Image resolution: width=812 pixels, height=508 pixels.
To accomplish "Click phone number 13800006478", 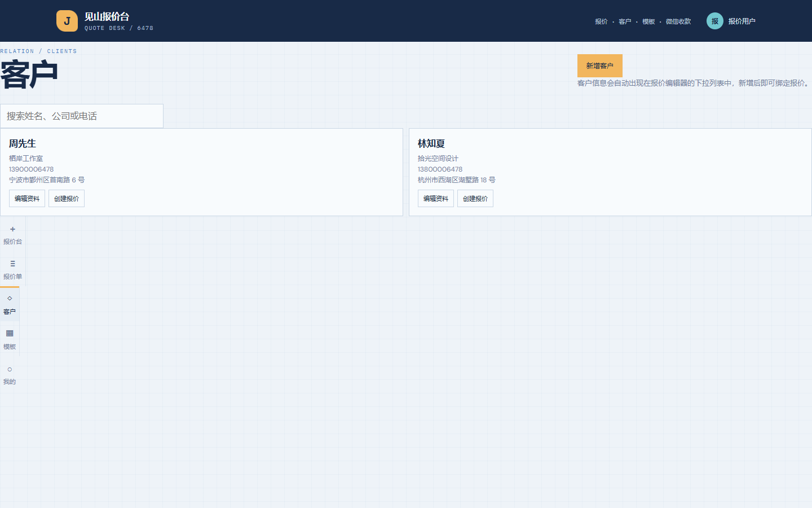I will pos(440,169).
